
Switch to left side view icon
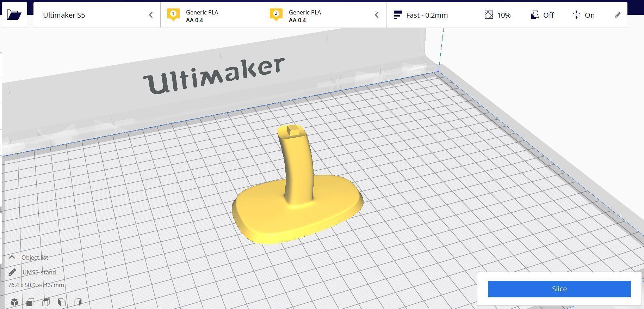point(62,302)
